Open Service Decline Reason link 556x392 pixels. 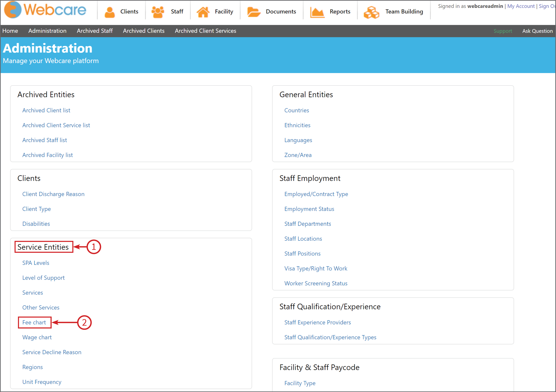[52, 352]
